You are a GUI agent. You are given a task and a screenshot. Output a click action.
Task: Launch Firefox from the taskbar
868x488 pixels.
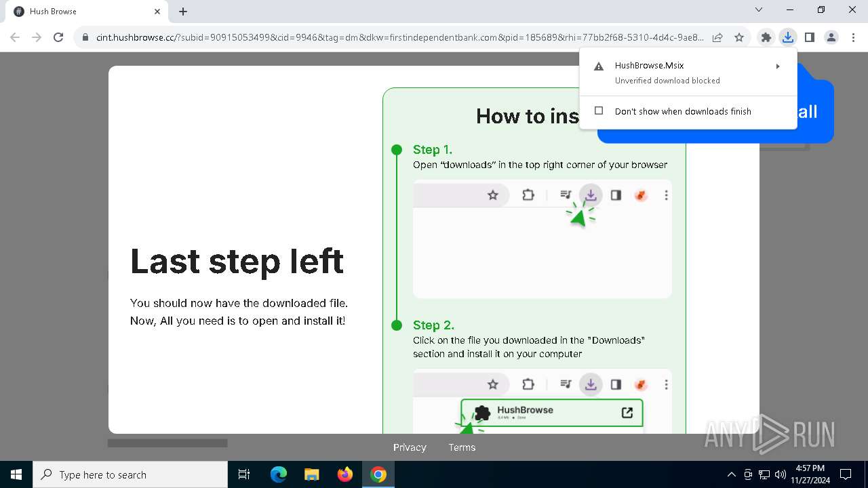[x=345, y=474]
